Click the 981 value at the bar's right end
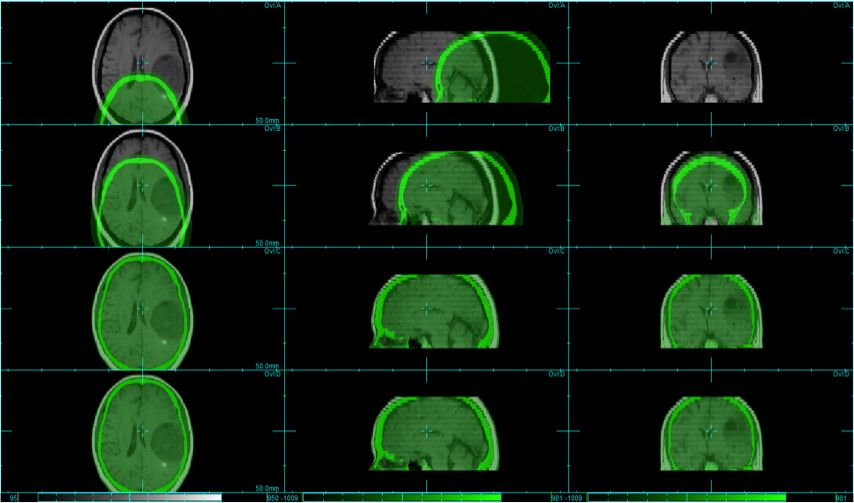Image resolution: width=854 pixels, height=503 pixels. click(841, 498)
